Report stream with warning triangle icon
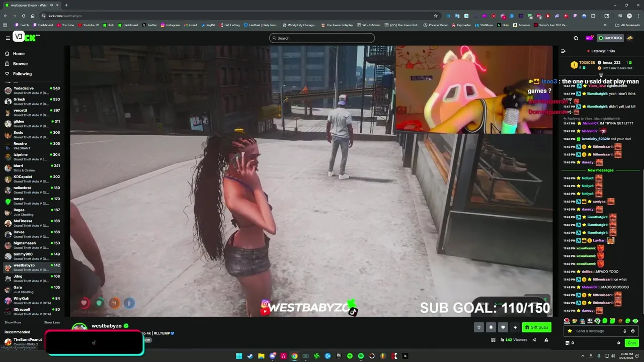The image size is (644, 362). pos(546,340)
